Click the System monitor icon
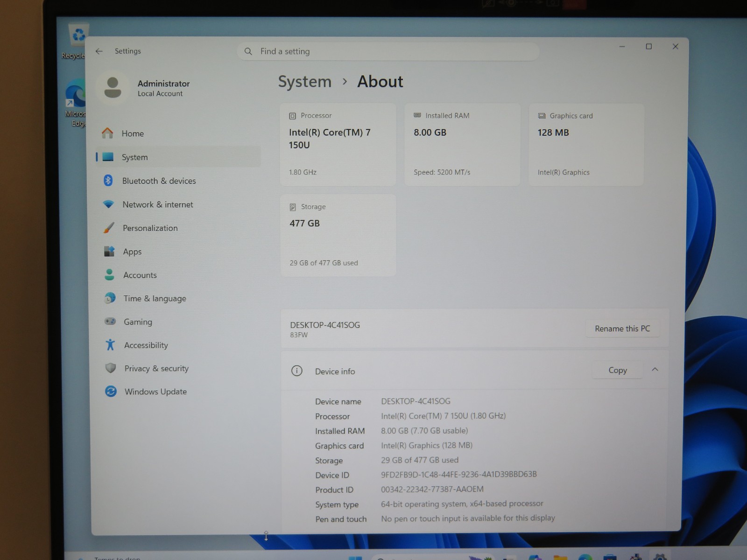This screenshot has height=560, width=747. (x=108, y=157)
